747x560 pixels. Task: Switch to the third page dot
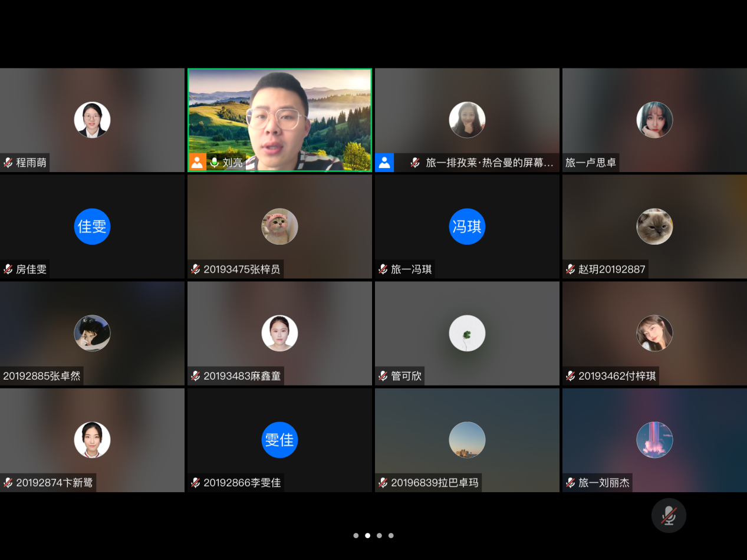[x=379, y=536]
